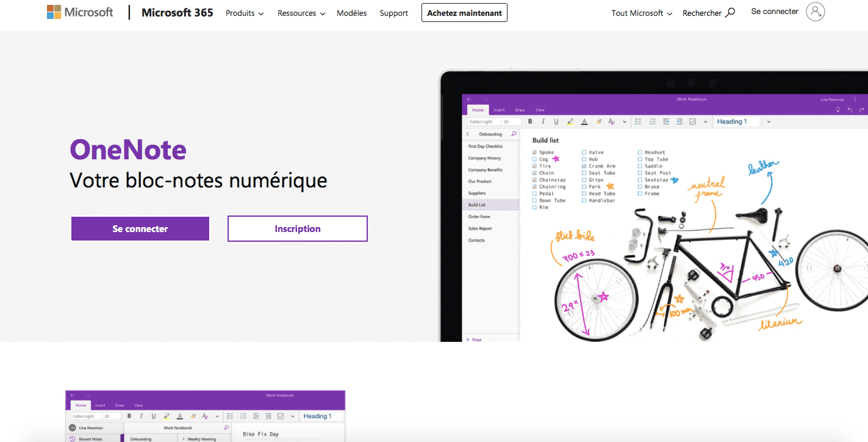Open the Tout Microsoft dropdown
The image size is (868, 442).
tap(642, 13)
